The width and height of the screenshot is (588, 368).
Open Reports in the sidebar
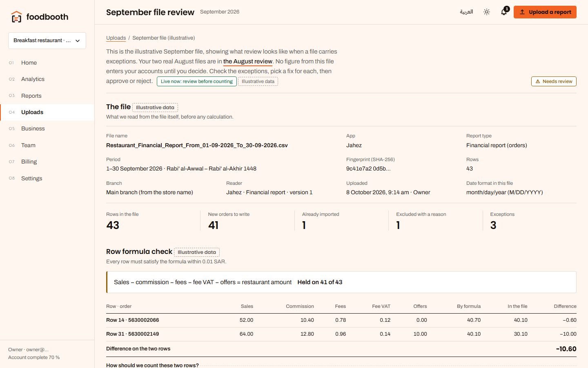click(47, 96)
